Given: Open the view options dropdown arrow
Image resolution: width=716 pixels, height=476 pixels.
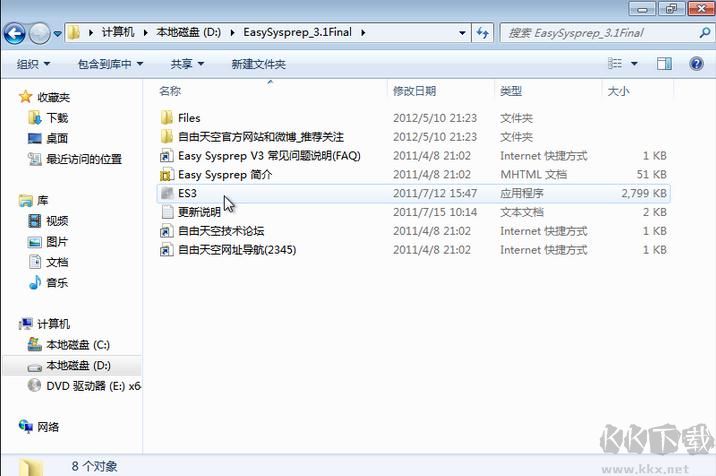Looking at the screenshot, I should pos(634,64).
